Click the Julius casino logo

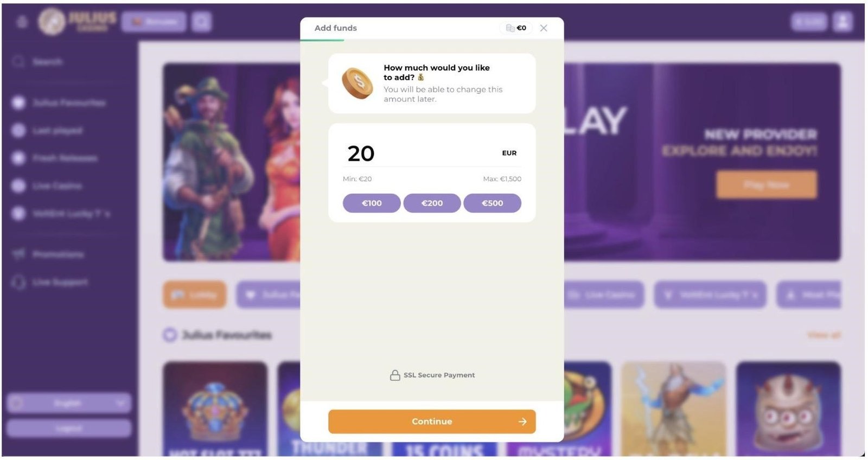click(x=76, y=22)
